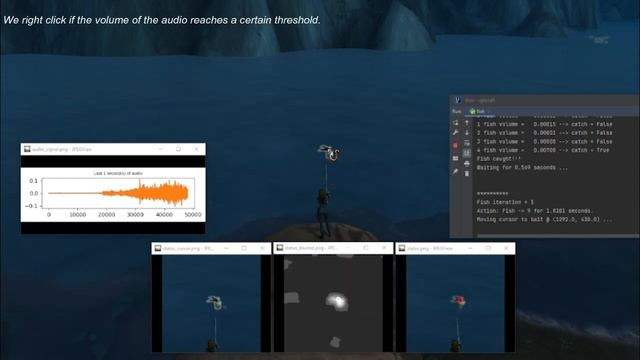This screenshot has height=360, width=640.
Task: Click the player character on the rock
Action: 323,212
